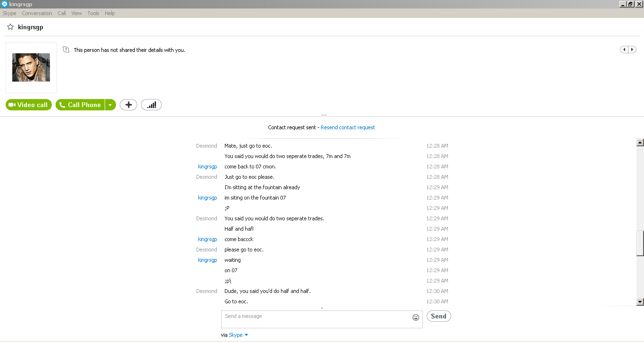The width and height of the screenshot is (644, 342).
Task: Click the right arrow of the profile pager
Action: point(632,50)
